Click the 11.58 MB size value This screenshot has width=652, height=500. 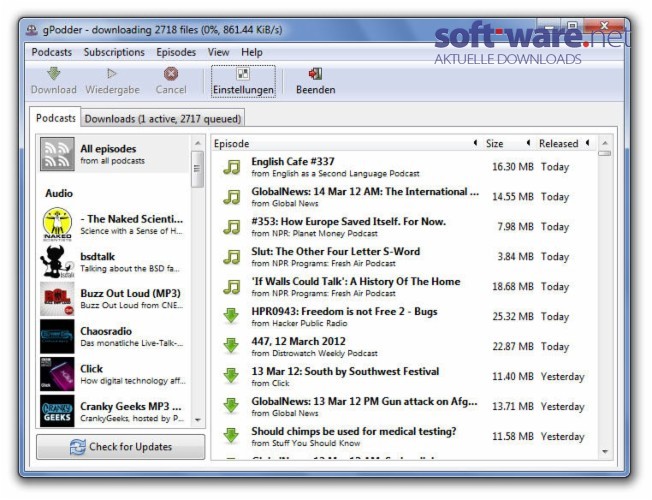[513, 437]
